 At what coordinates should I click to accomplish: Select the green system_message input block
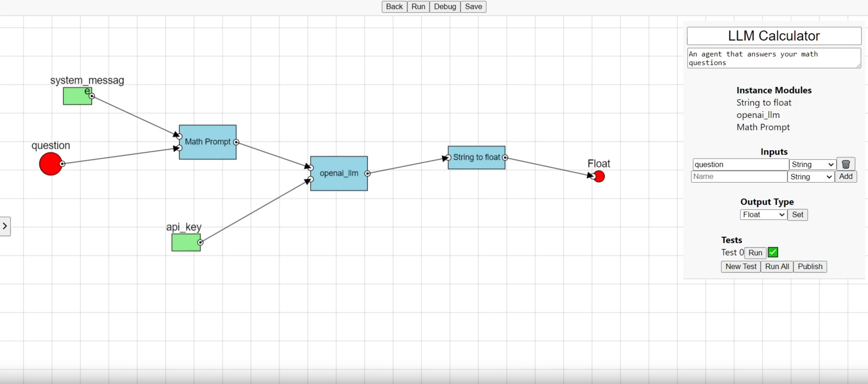click(x=77, y=96)
